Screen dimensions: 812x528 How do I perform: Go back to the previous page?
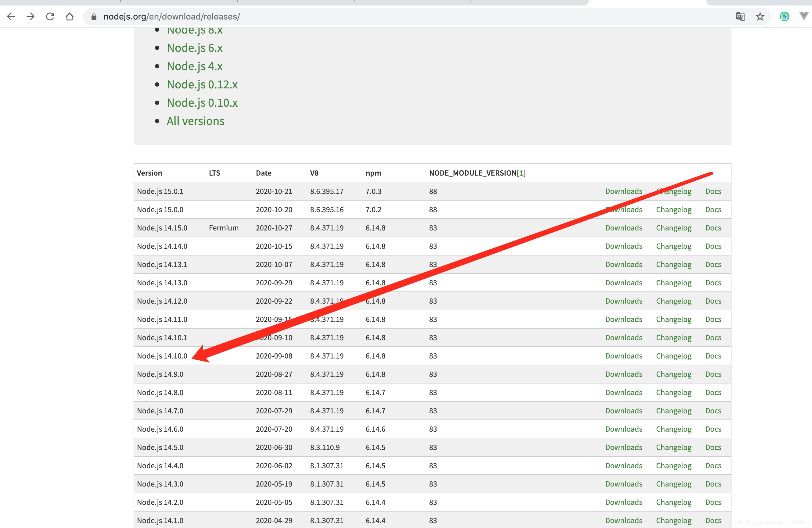11,16
